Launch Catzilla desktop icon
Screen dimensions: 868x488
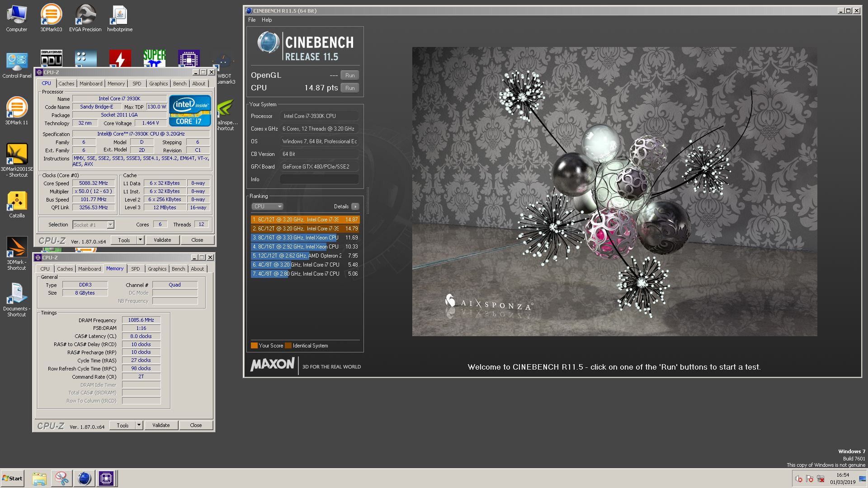[17, 204]
